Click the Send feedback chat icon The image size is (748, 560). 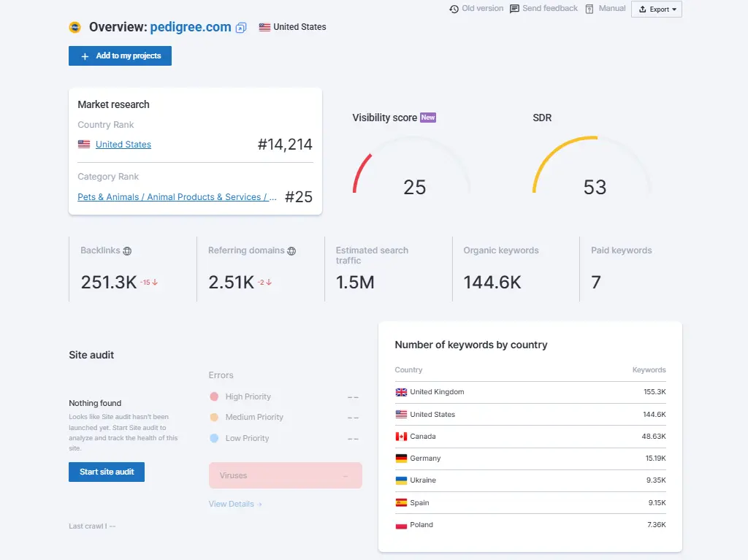pos(514,9)
